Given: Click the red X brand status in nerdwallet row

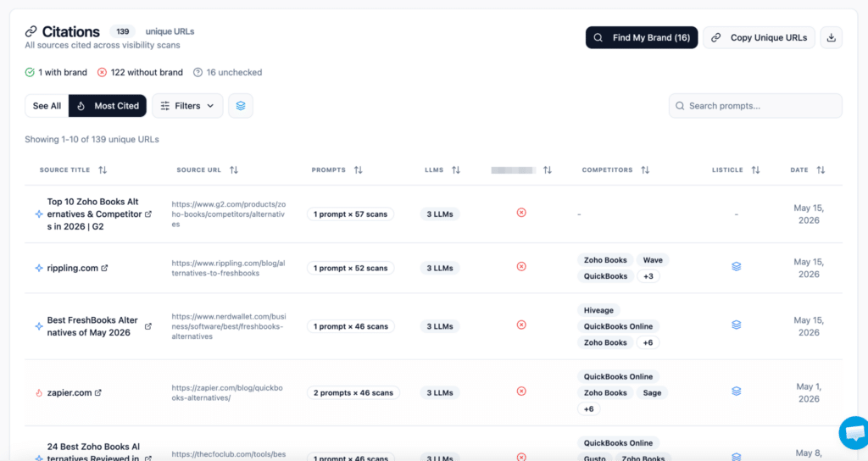Looking at the screenshot, I should point(521,325).
